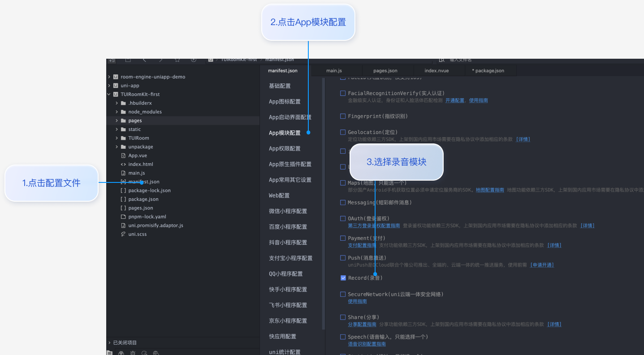
Task: Click the pnpm-lock.yaml file icon
Action: click(x=123, y=216)
